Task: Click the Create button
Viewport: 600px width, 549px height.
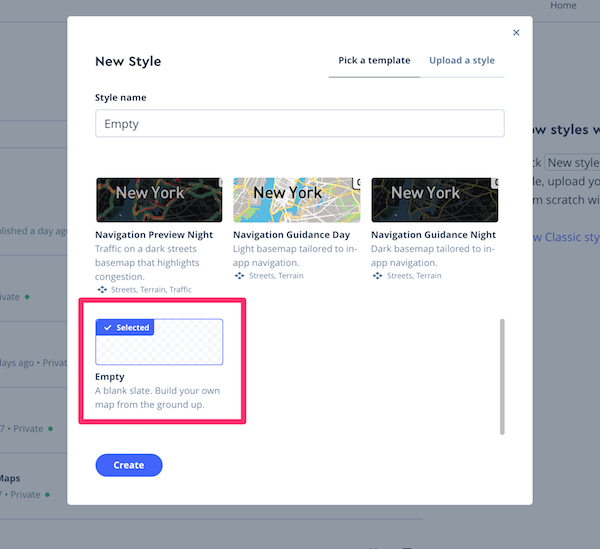Action: pos(129,465)
